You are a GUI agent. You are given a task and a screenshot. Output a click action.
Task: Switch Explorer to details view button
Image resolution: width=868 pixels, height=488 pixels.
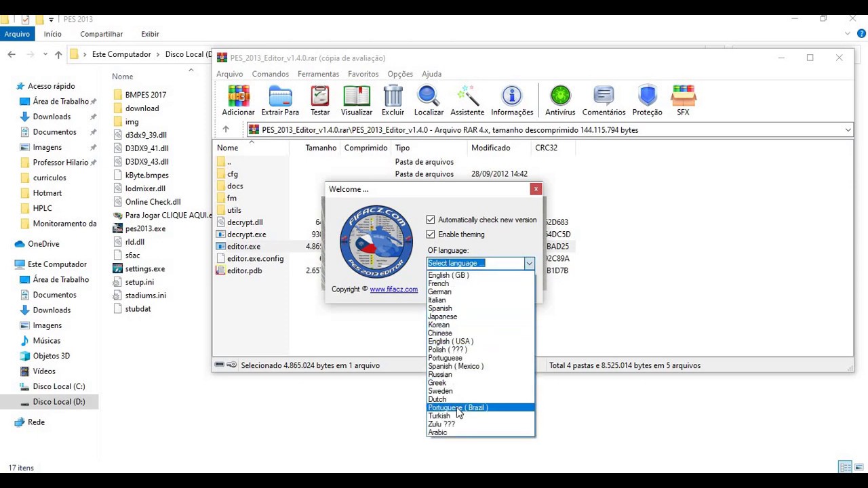pos(846,467)
